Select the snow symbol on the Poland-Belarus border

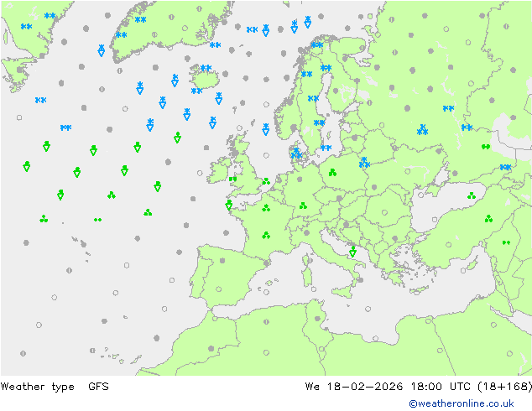pyautogui.click(x=364, y=163)
